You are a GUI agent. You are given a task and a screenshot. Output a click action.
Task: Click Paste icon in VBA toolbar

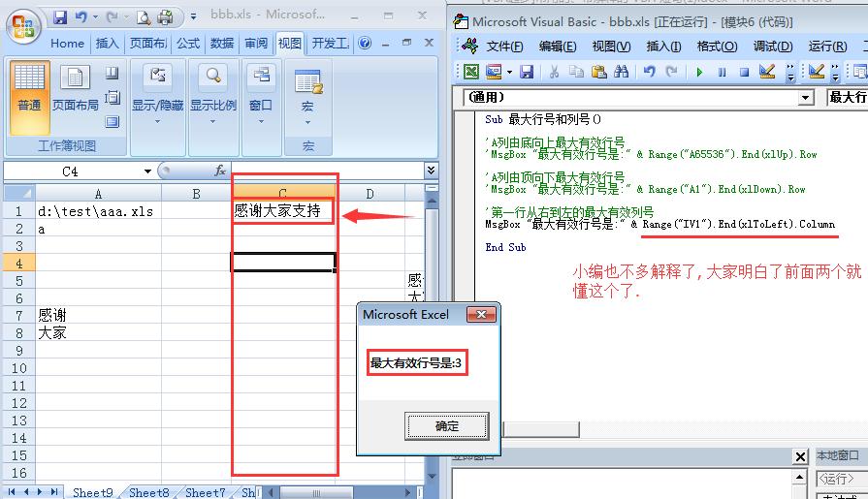[599, 72]
